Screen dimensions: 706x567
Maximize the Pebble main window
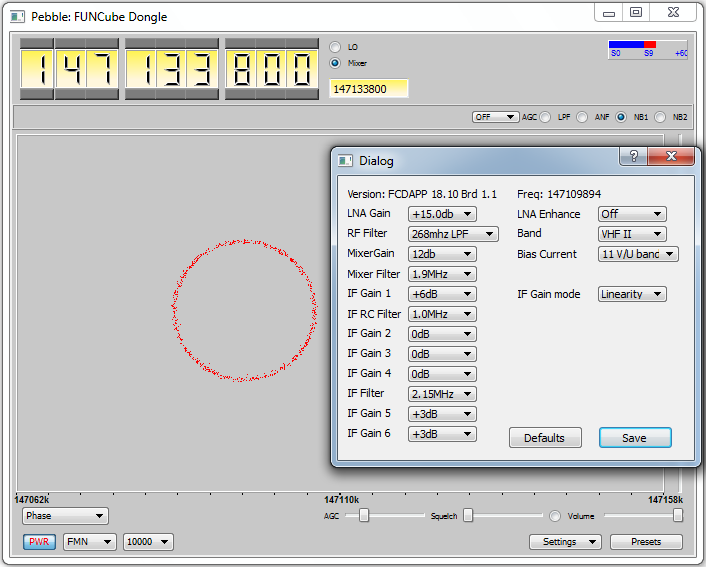point(636,12)
